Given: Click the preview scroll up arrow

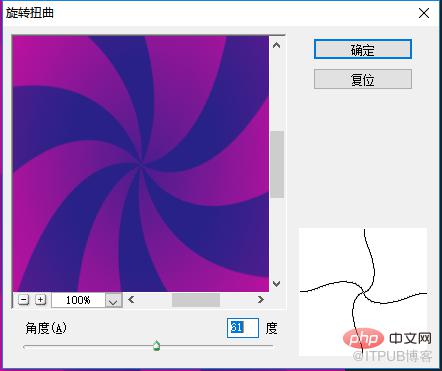Looking at the screenshot, I should tap(276, 45).
